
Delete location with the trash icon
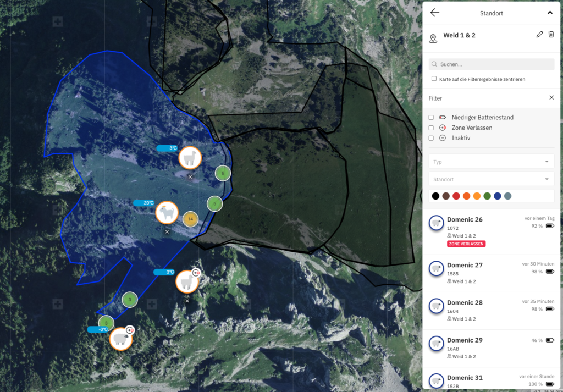[551, 35]
